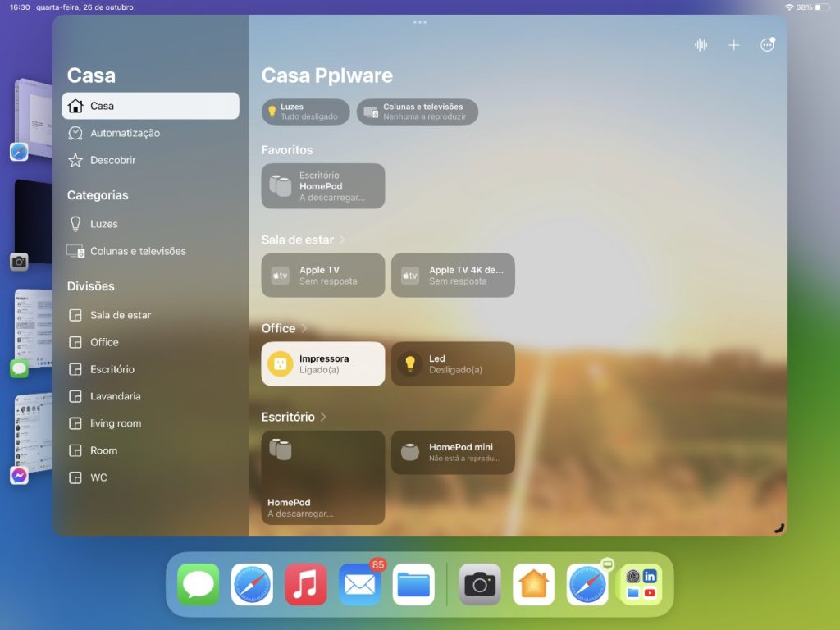
Task: Open the ellipsis more options menu
Action: coord(768,44)
